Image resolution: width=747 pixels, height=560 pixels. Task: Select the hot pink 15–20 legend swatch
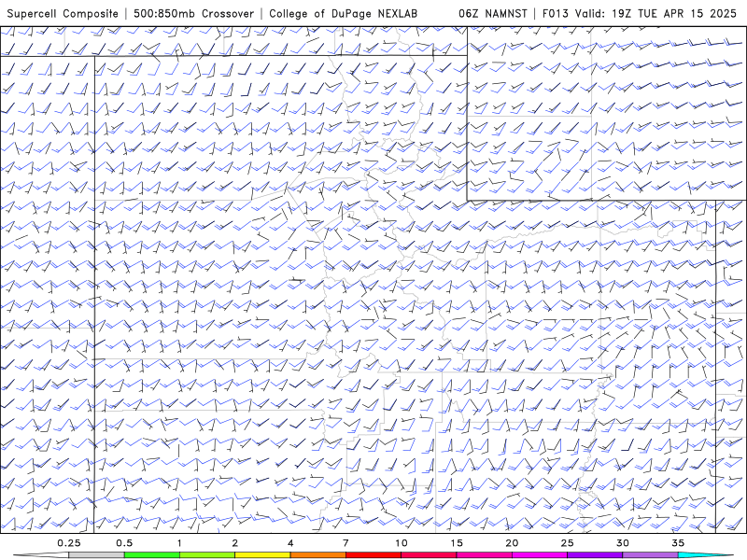[484, 555]
